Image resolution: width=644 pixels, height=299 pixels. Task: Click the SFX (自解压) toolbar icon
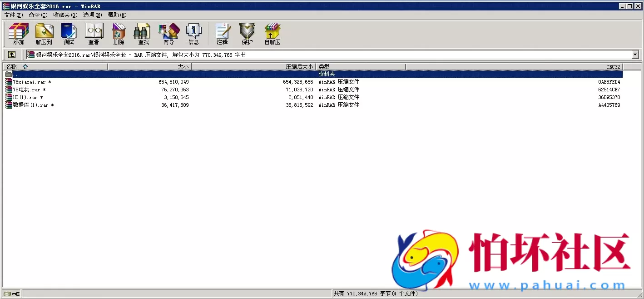[x=272, y=34]
